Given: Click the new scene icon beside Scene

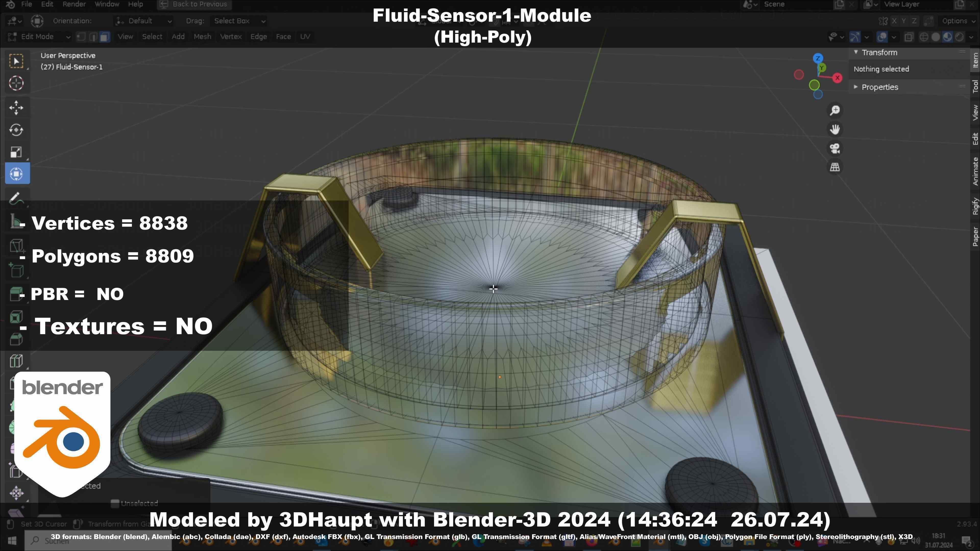Looking at the screenshot, I should point(839,4).
